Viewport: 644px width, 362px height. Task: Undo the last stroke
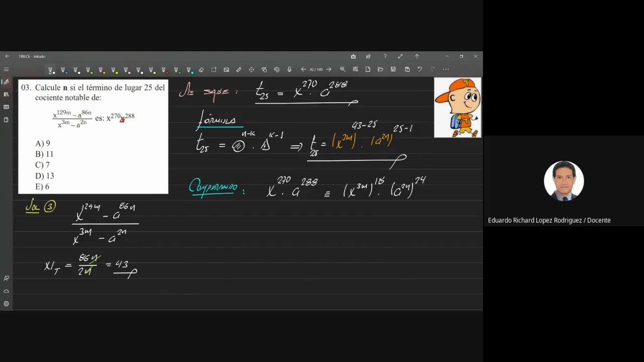point(420,69)
